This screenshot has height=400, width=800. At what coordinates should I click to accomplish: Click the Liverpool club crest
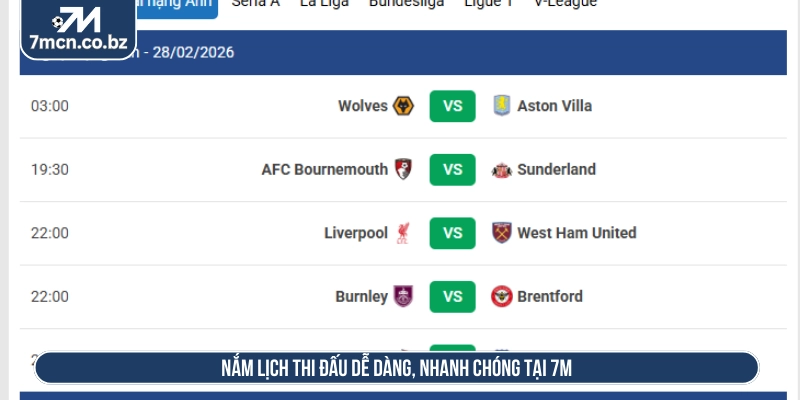coord(404,233)
